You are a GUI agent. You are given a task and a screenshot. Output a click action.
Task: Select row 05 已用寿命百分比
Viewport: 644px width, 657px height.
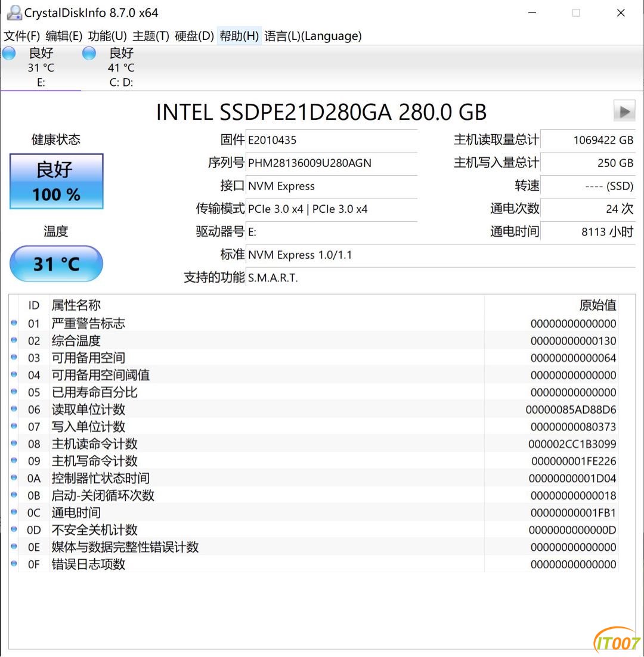click(314, 392)
